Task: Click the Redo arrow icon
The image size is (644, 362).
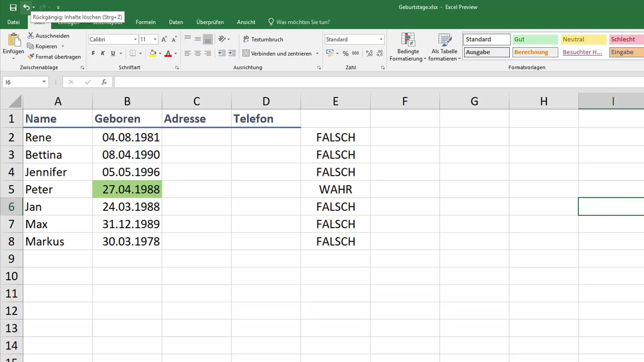Action: (42, 7)
